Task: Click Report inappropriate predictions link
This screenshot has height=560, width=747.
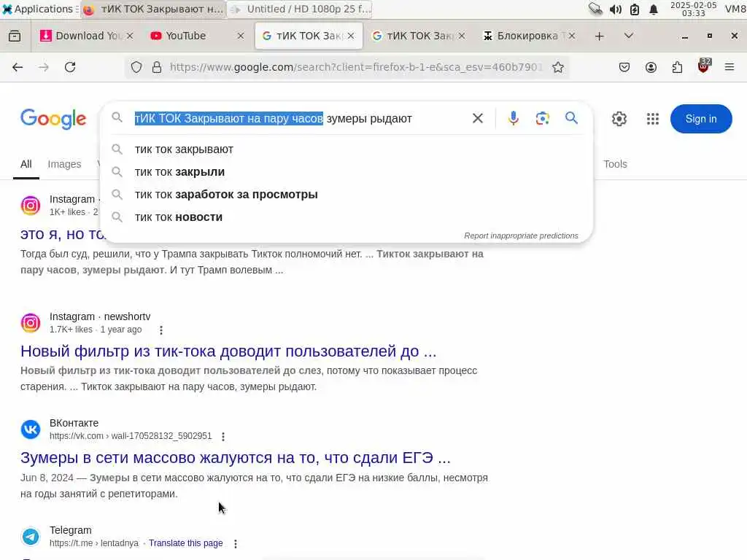Action: pos(521,236)
